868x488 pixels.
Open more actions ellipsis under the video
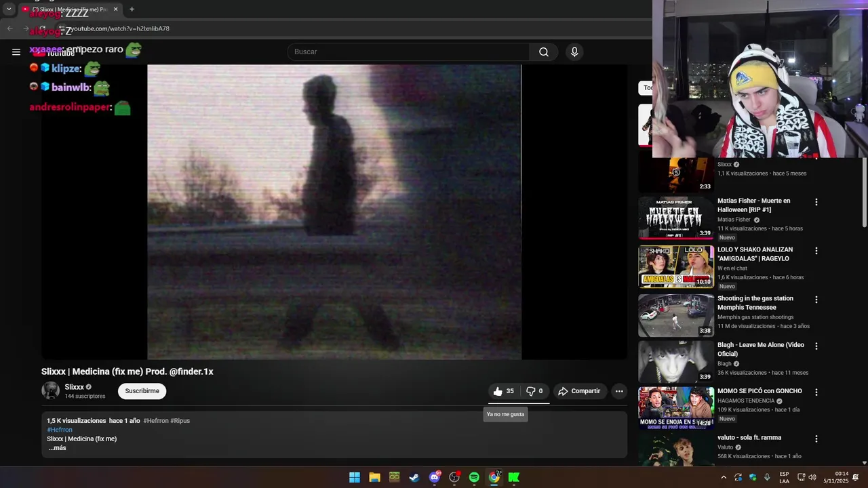click(619, 391)
